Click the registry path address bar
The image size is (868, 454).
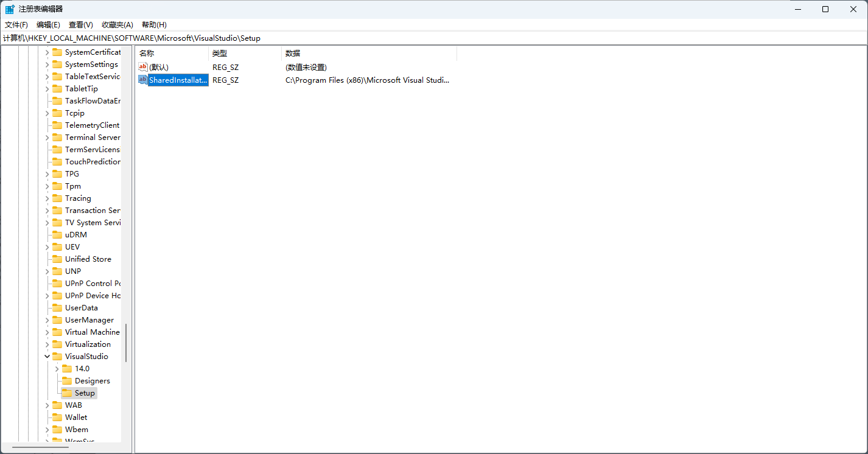coord(426,38)
